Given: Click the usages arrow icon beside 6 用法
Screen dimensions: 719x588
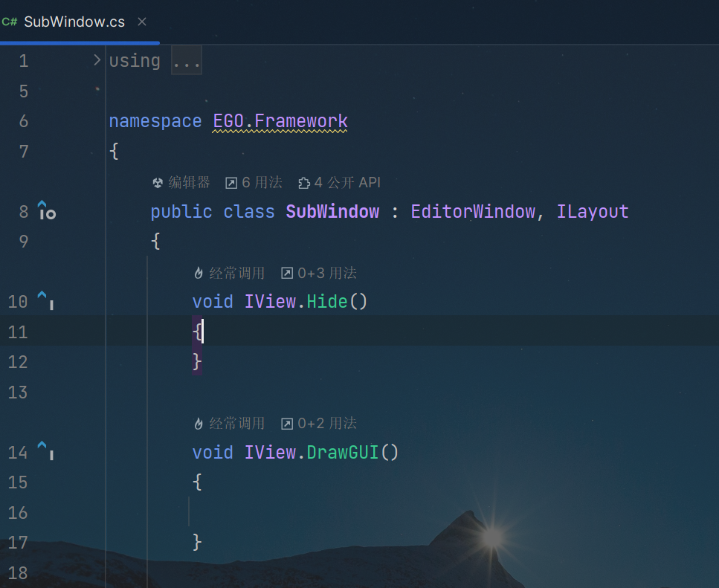Looking at the screenshot, I should 231,184.
